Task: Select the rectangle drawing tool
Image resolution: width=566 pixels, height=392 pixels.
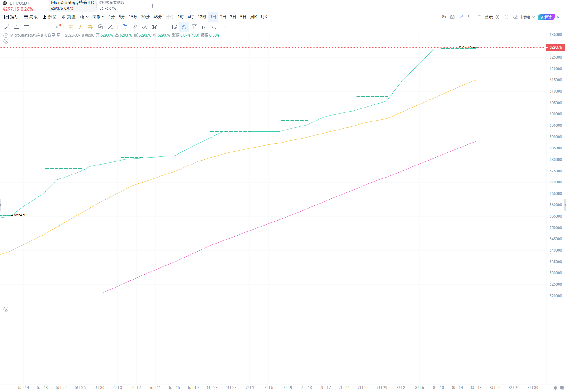Action: 46,27
